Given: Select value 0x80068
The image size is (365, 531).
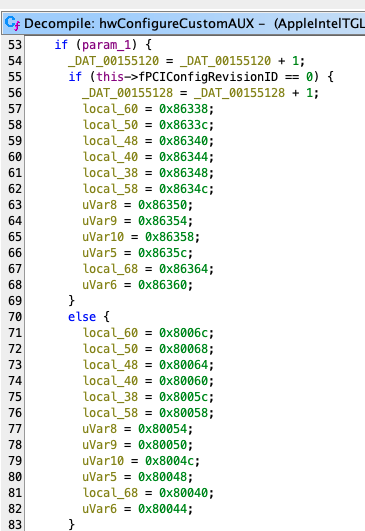Looking at the screenshot, I should (x=183, y=349).
